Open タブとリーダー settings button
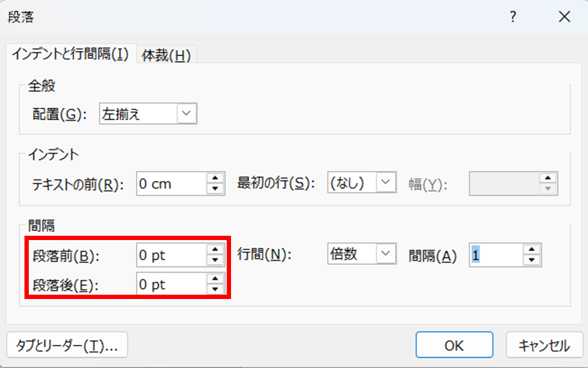The width and height of the screenshot is (588, 368). (67, 346)
